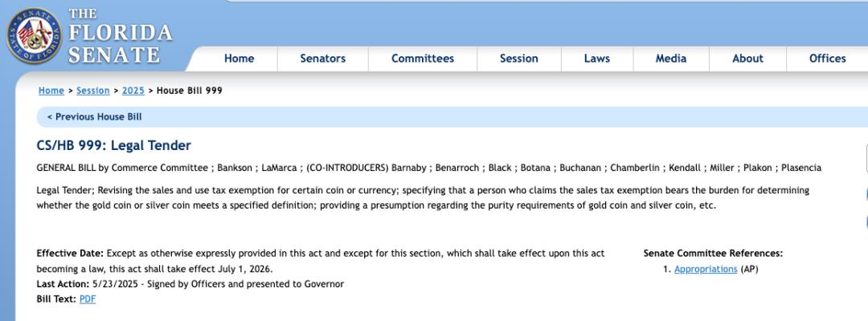This screenshot has height=321, width=868.
Task: Open the About navigation tab
Action: point(747,59)
